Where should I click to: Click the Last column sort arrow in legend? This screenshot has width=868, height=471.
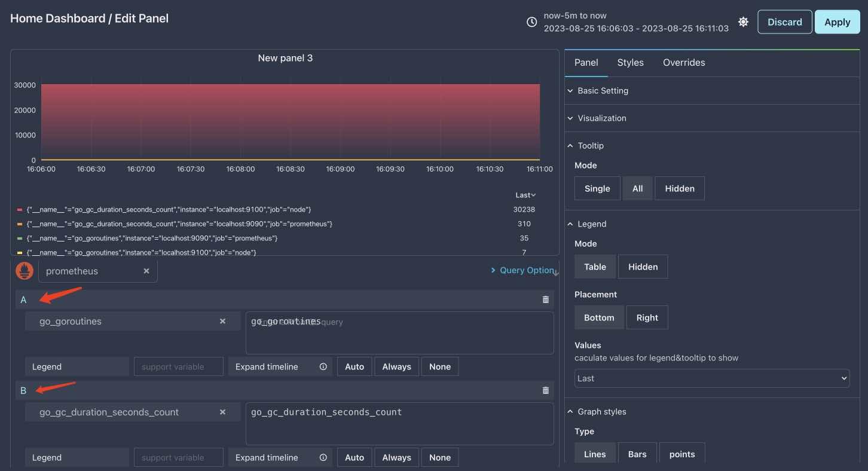click(533, 195)
